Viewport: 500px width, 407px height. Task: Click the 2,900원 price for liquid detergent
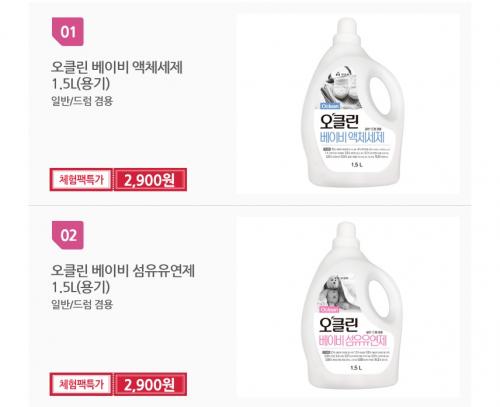click(x=150, y=180)
